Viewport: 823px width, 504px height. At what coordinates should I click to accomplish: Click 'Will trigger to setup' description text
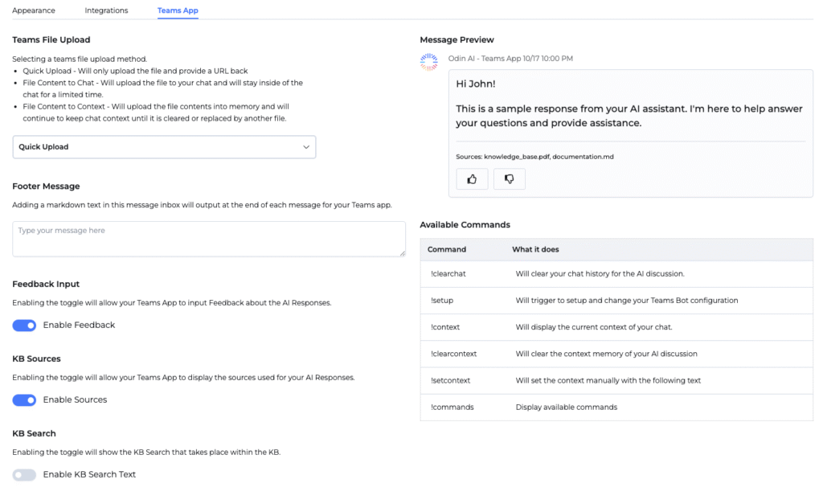point(627,301)
